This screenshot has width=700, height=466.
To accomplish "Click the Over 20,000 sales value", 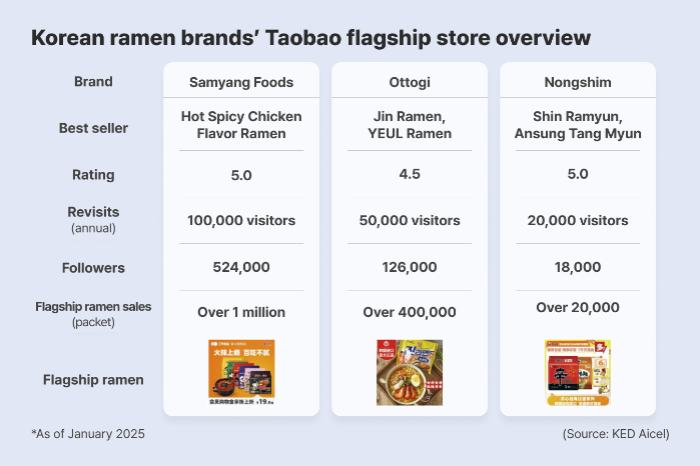I will click(578, 307).
